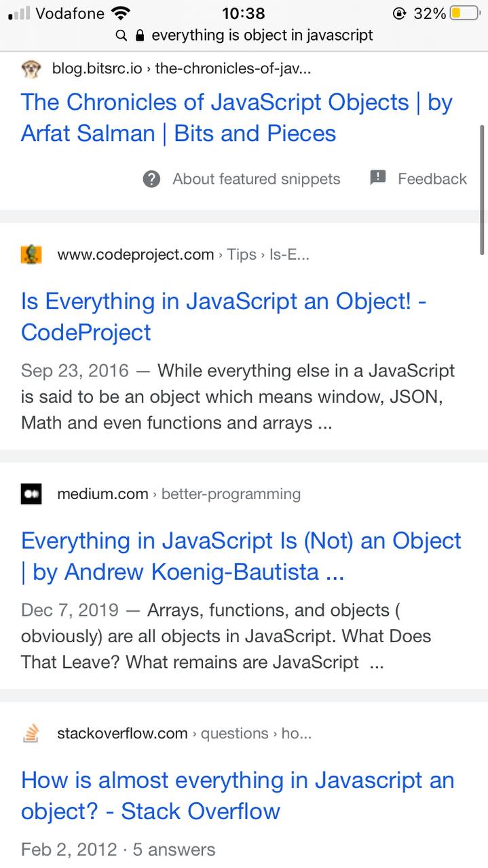Tap the Stack Overflow site favicon
Image resolution: width=488 pixels, height=868 pixels.
coord(31,733)
